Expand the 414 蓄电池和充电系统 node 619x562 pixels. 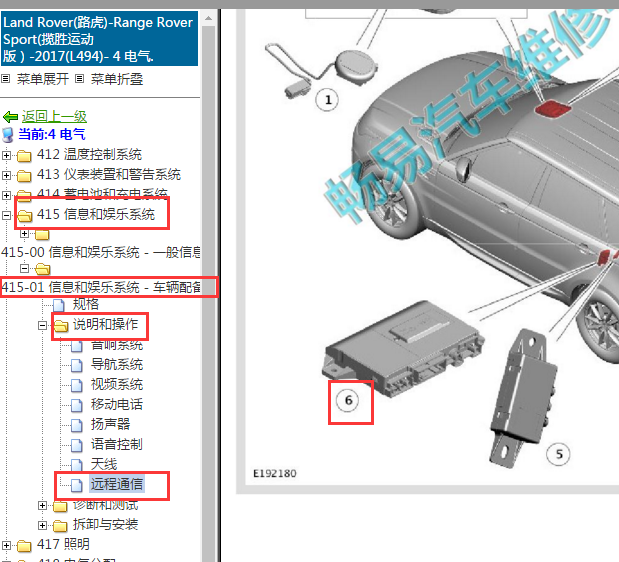pos(6,195)
